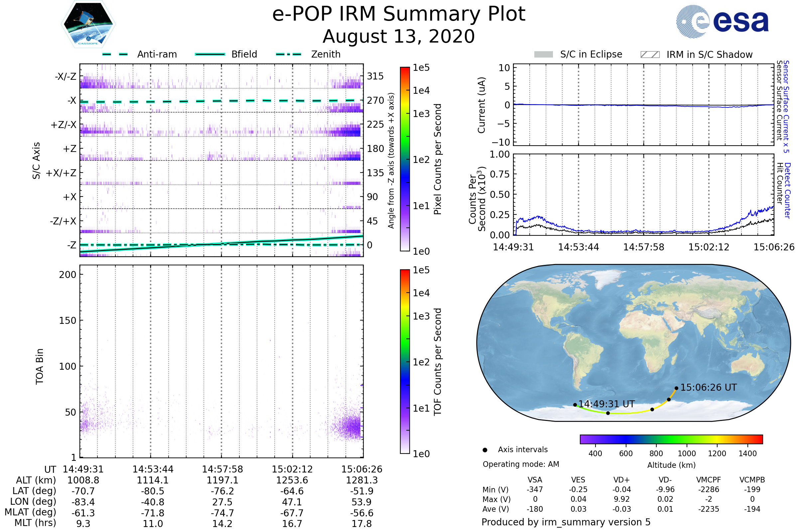798x532 pixels.
Task: Click the 14:57:58 UT tick label under TOA plot
Action: tap(222, 469)
